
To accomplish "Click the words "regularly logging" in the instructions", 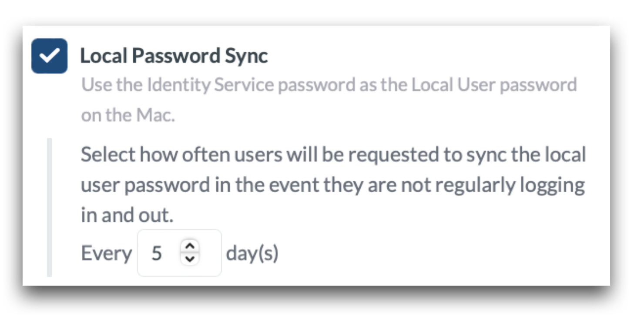I will (x=510, y=185).
